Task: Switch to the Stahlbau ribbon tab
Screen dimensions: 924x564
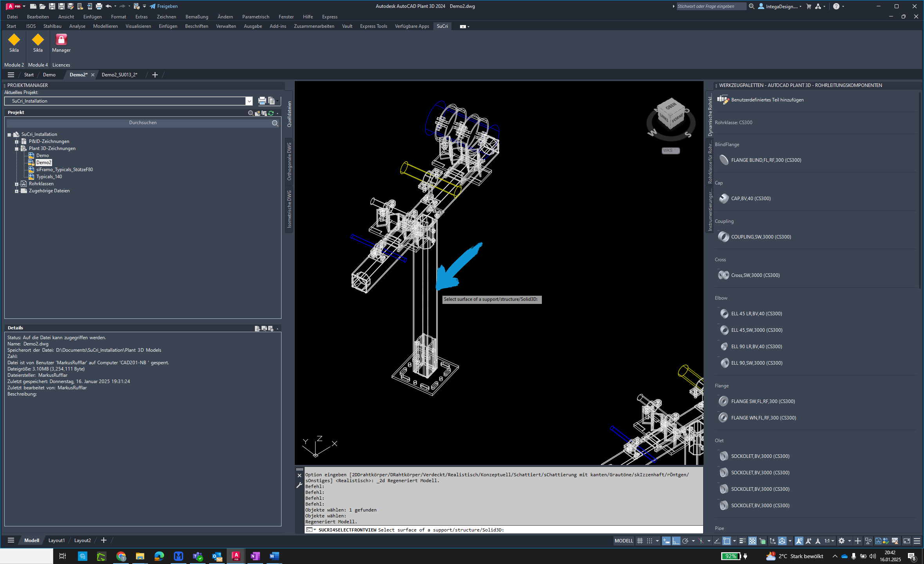Action: point(52,26)
